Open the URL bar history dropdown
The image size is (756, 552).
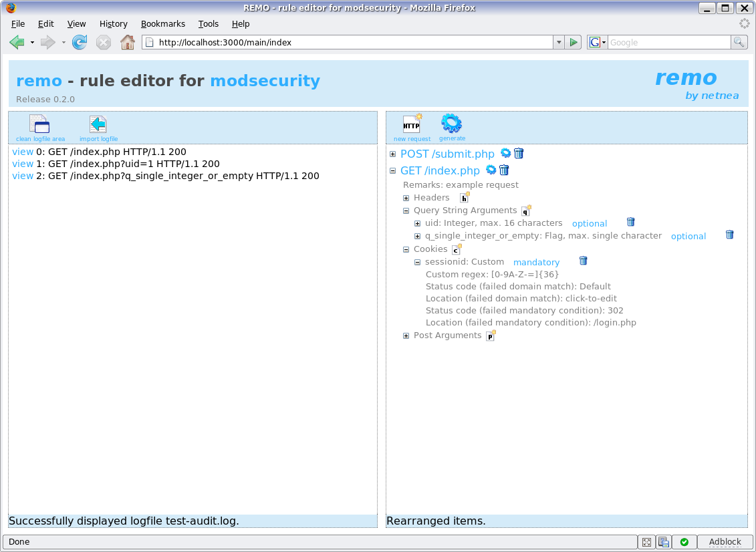(x=559, y=42)
